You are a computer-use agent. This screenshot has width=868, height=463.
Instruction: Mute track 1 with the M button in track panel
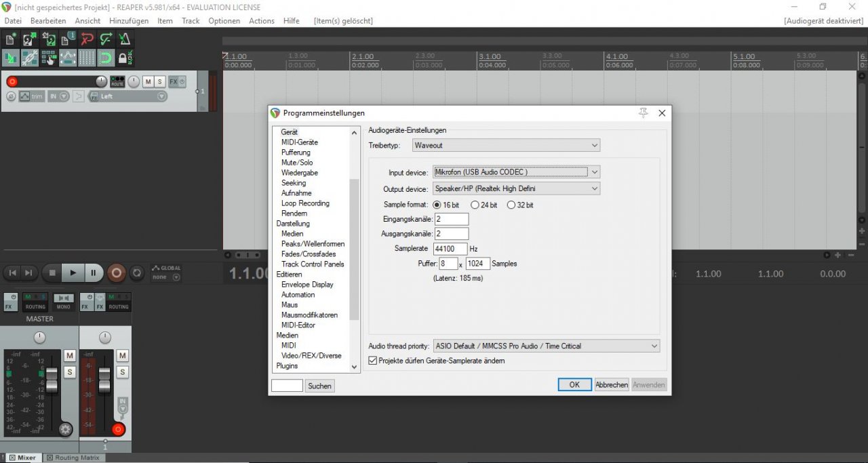coord(148,81)
